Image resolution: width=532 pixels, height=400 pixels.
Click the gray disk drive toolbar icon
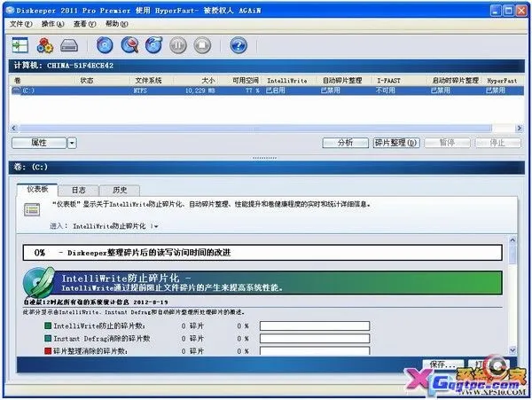click(x=69, y=45)
